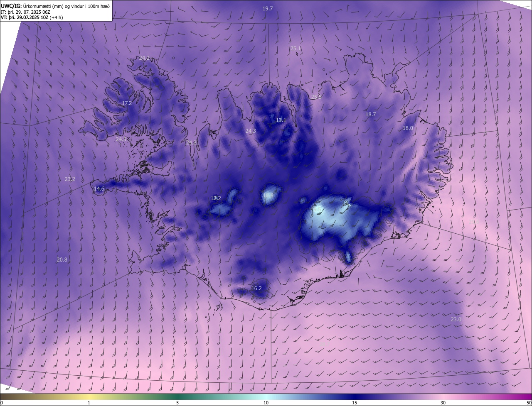Click the 12.2 value label on the map

tap(216, 198)
